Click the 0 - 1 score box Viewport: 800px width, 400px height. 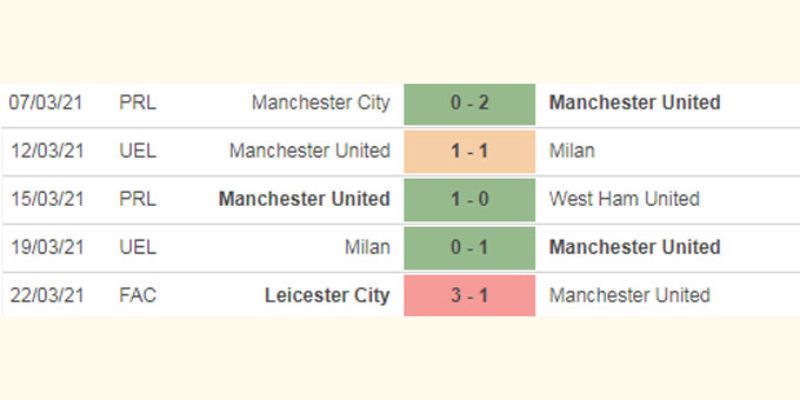(x=469, y=248)
